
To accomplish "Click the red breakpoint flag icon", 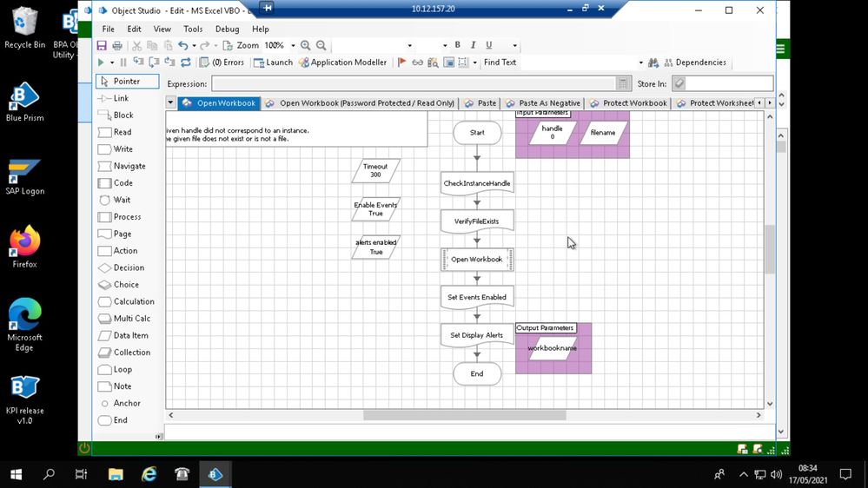I will (401, 63).
